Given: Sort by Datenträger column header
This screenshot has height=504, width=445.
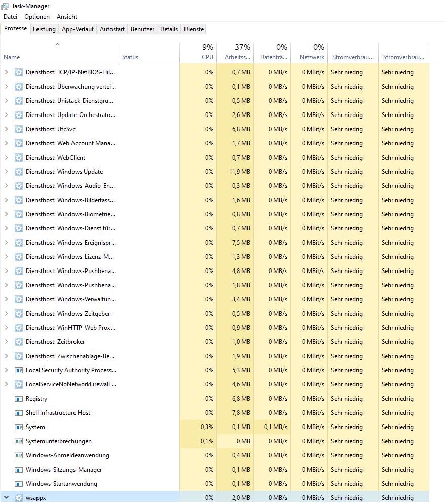Looking at the screenshot, I should click(x=272, y=53).
